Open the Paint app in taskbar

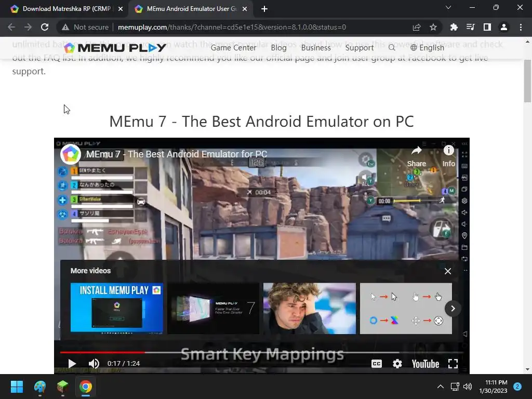pos(39,387)
